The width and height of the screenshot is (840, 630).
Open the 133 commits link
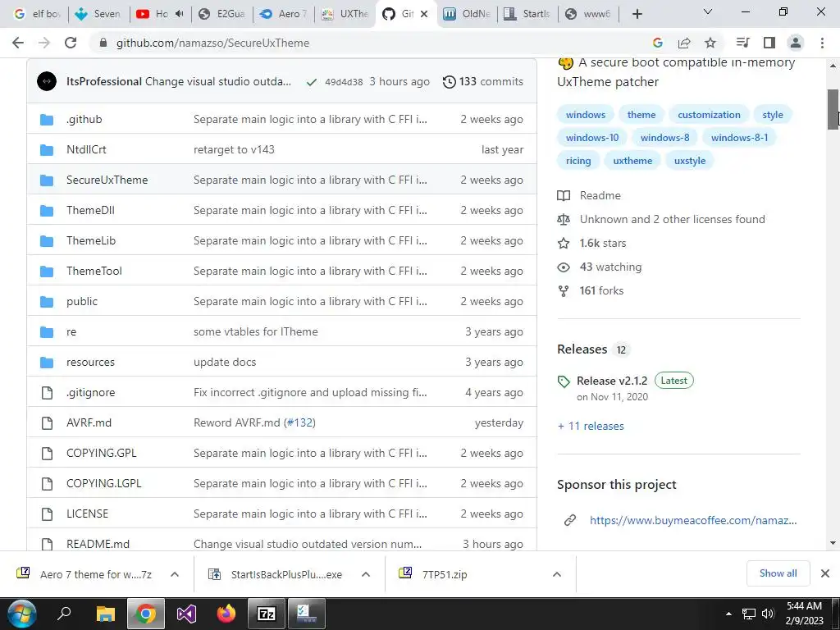[482, 81]
